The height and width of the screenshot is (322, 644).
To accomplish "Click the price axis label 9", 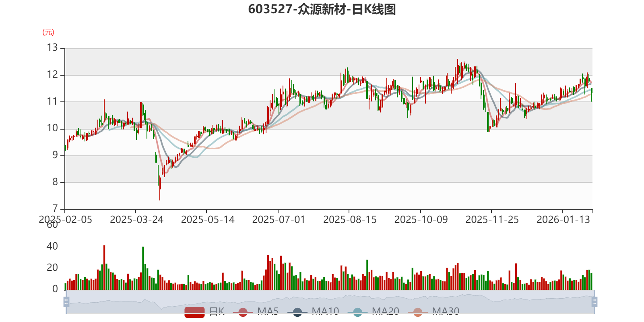I will [55, 155].
